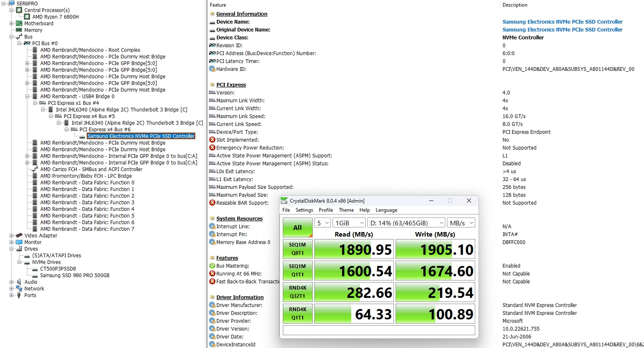Image resolution: width=644 pixels, height=348 pixels.
Task: Select AMD Promontory/Bixby FCH - LPC Bridge
Action: click(x=86, y=176)
